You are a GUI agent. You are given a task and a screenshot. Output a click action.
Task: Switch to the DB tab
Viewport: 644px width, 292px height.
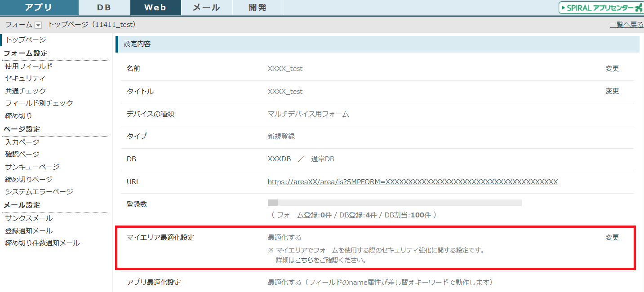pyautogui.click(x=104, y=8)
